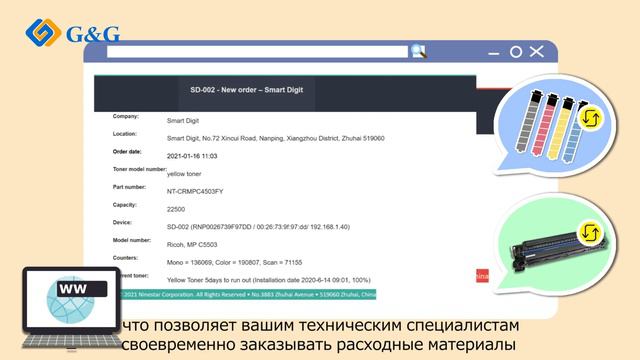Click 'yellow toner' model value
Viewport: 640px width, 360px height.
(184, 174)
